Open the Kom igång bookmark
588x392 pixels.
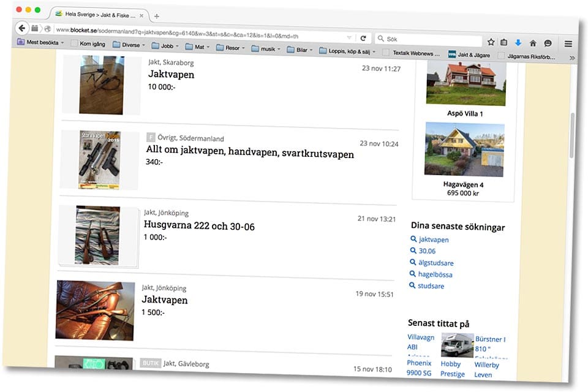click(88, 44)
